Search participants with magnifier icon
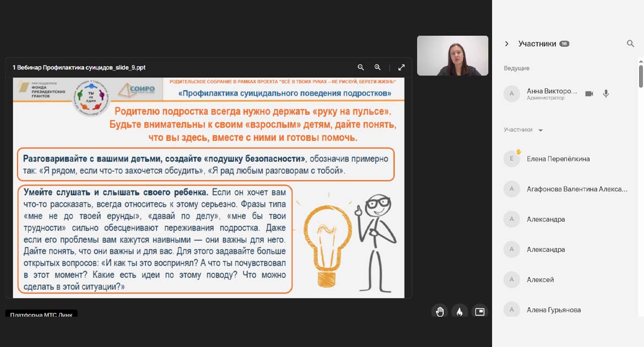 pyautogui.click(x=630, y=44)
